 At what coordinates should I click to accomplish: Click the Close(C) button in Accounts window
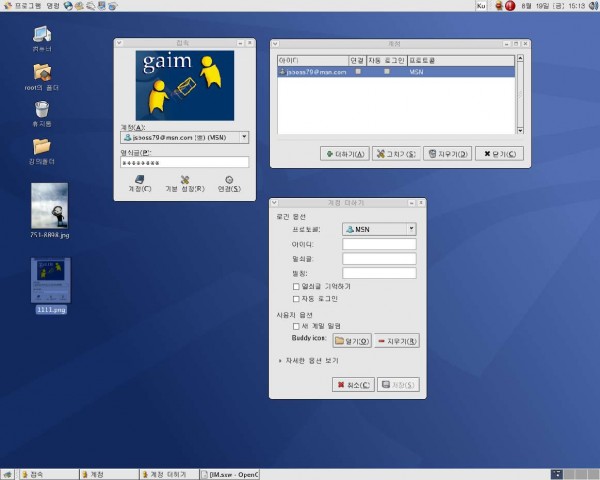click(499, 154)
